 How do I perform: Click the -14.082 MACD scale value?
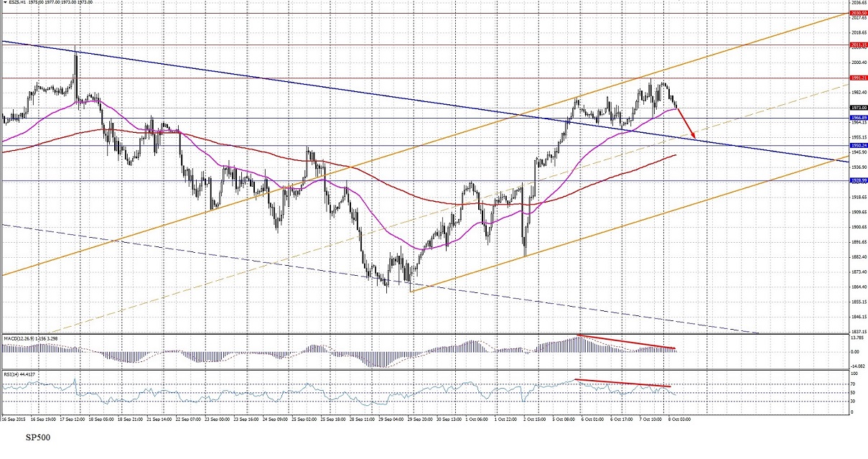(859, 365)
